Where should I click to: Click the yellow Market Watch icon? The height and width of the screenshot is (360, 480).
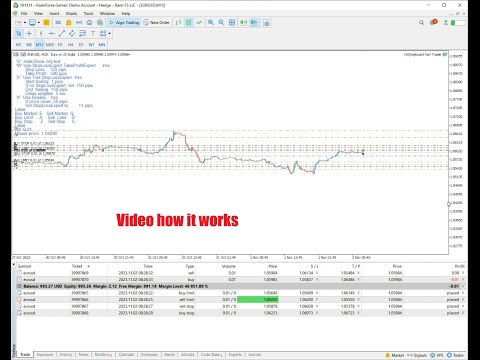tap(46, 23)
